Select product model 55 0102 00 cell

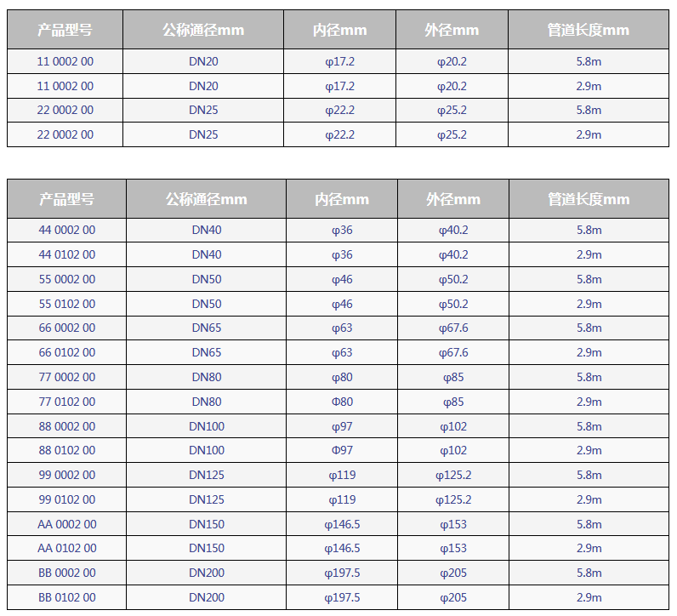click(x=67, y=304)
